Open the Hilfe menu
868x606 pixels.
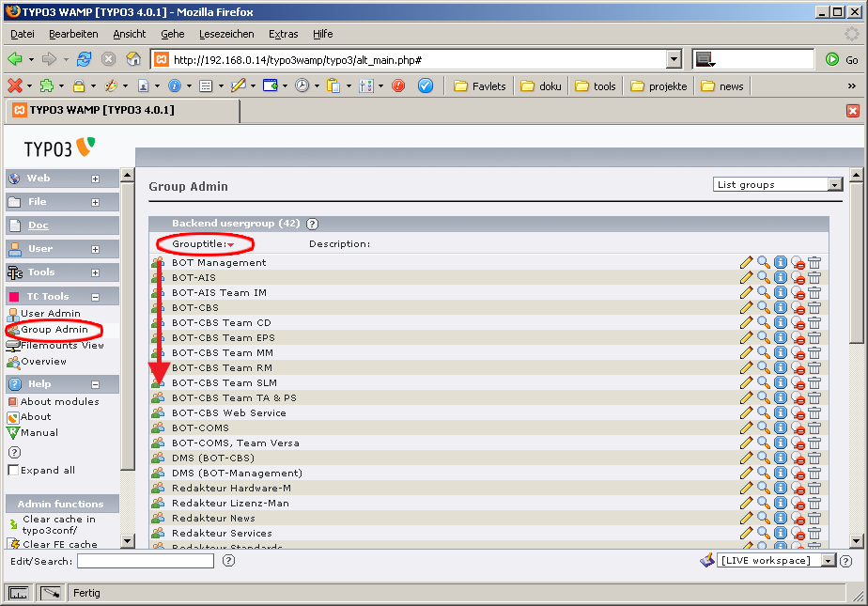(x=323, y=34)
